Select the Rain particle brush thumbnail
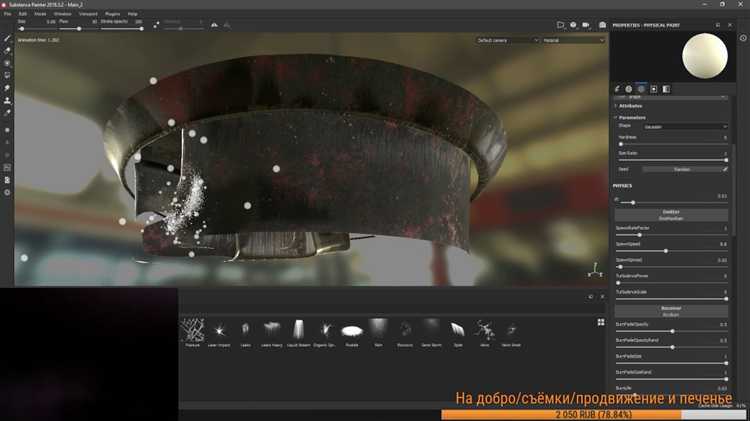Viewport: 750px width, 421px height. (378, 330)
